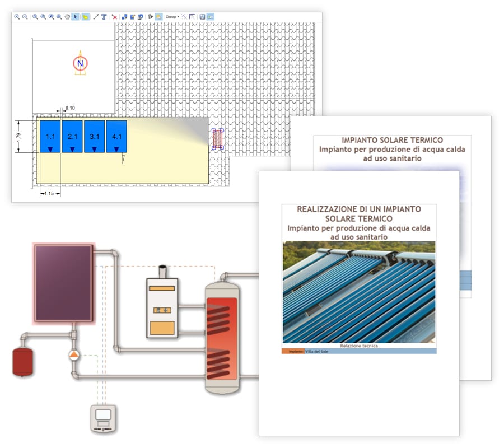This screenshot has height=448, width=504.
Task: Toggle the sun and cloud shading icon
Action: [x=159, y=17]
